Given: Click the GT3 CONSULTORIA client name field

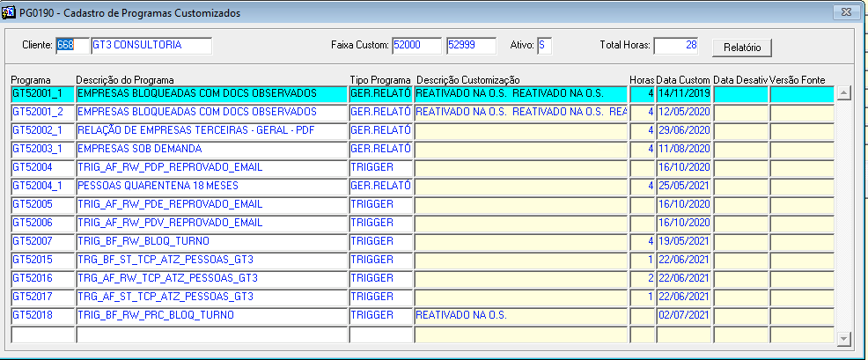Looking at the screenshot, I should (x=151, y=46).
